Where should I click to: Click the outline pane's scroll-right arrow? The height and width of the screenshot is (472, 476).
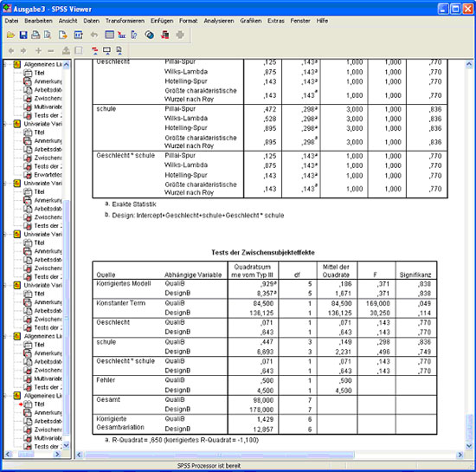tap(57, 455)
